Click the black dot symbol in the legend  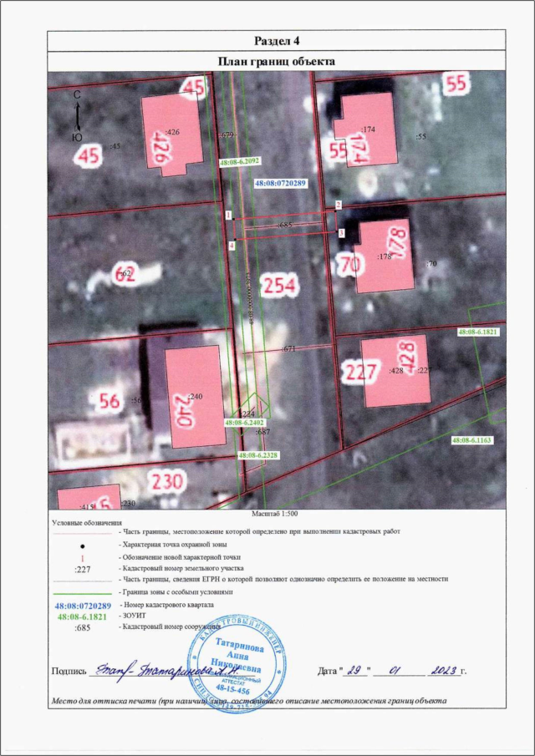(x=83, y=545)
